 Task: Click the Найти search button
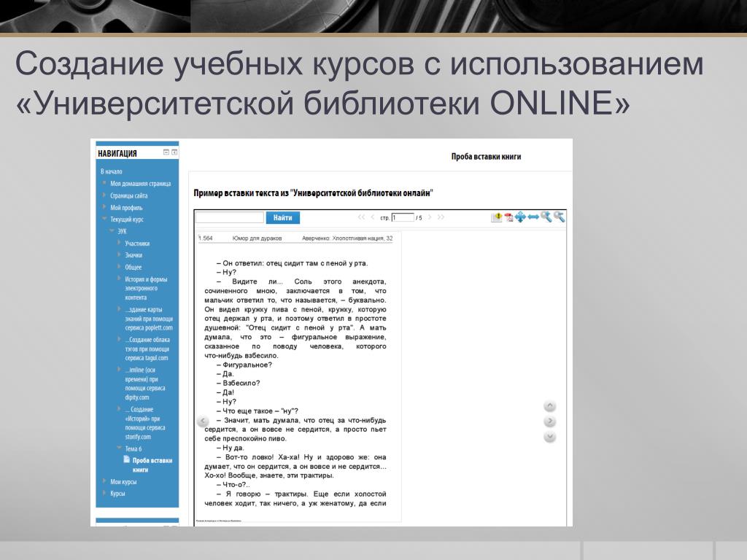point(282,217)
